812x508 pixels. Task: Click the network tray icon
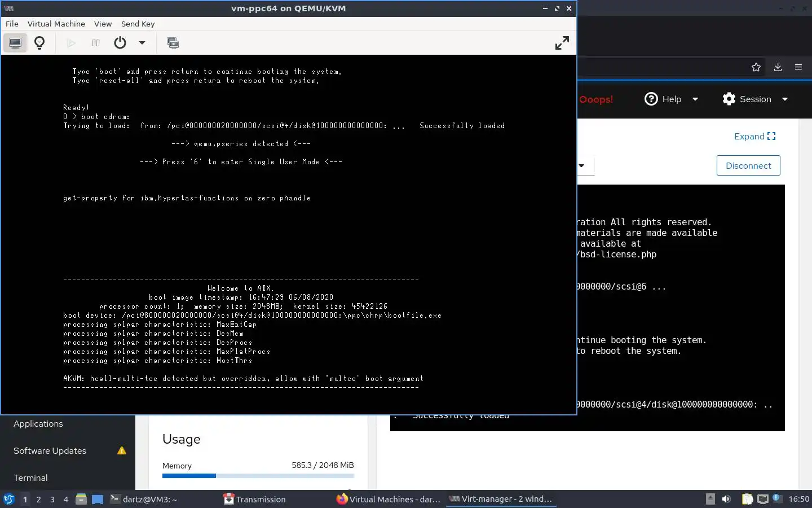(x=763, y=499)
